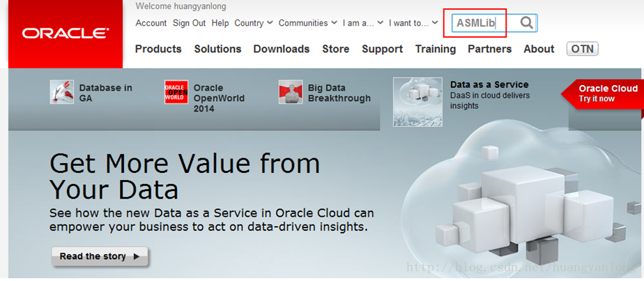The height and width of the screenshot is (281, 644).
Task: Expand the 'I am a...' dropdown
Action: point(363,23)
